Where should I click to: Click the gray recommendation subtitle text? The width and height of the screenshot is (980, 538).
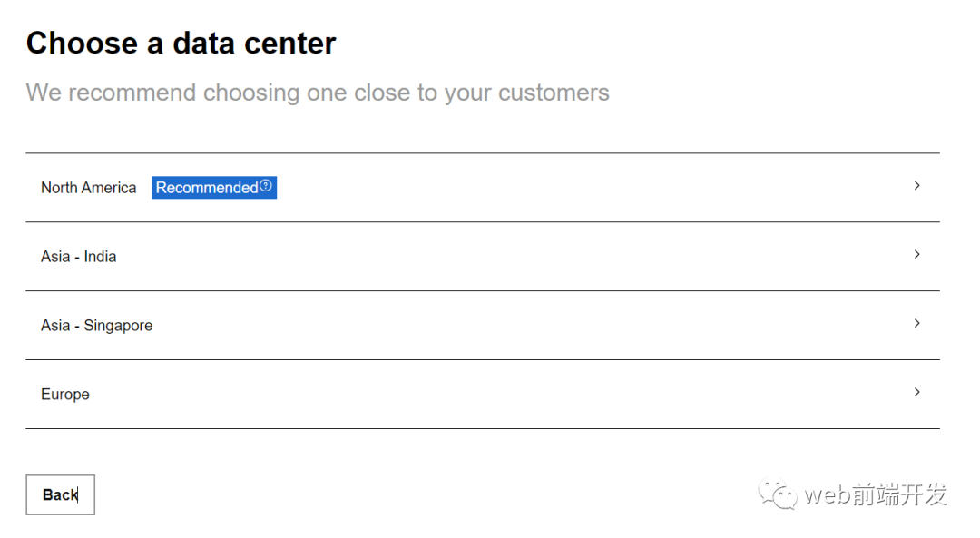tap(317, 93)
